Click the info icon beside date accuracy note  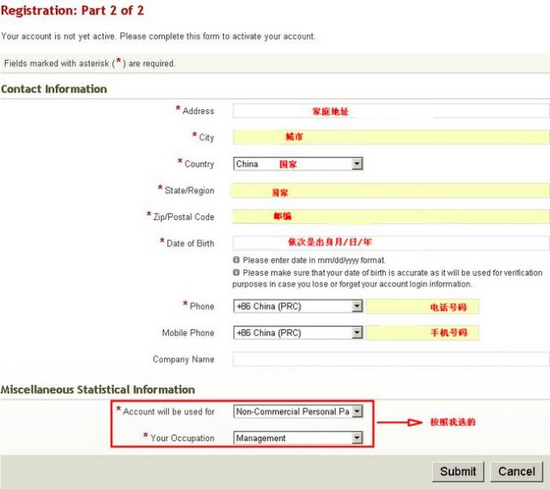coord(236,273)
